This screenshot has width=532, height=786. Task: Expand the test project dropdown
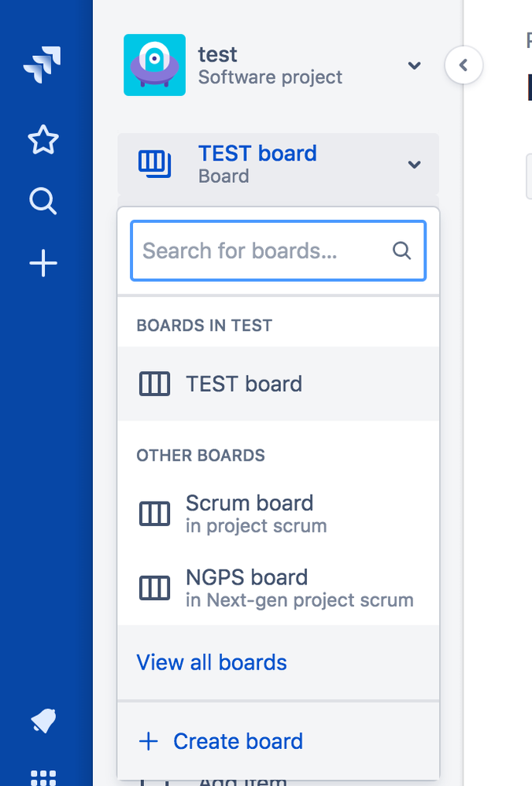click(415, 66)
